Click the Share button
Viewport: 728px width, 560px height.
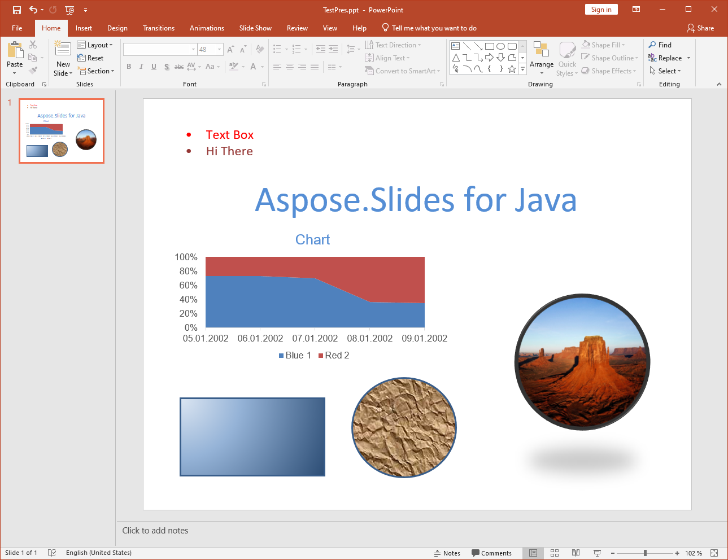700,28
